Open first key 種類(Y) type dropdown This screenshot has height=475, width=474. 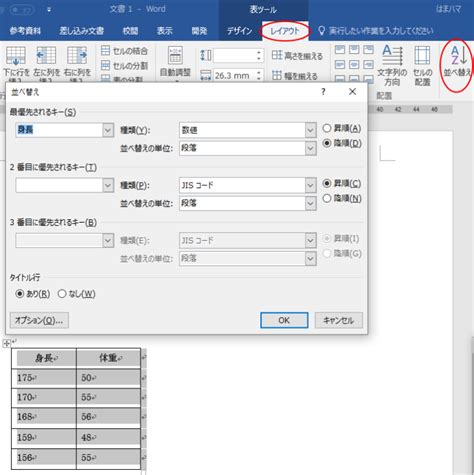click(x=310, y=130)
